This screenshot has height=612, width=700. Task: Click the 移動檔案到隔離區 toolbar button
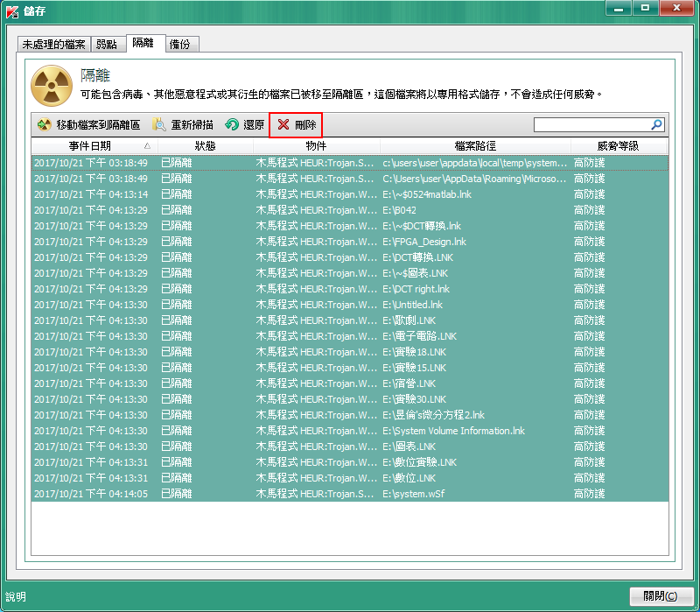point(88,125)
